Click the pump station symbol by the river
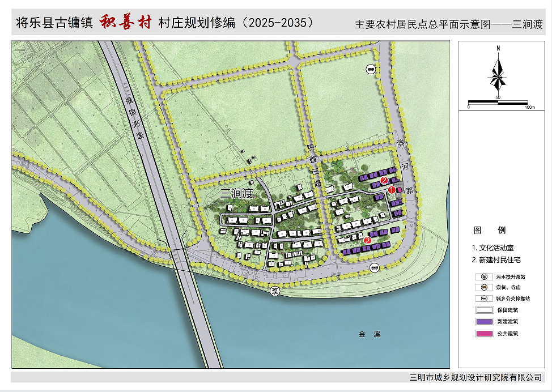The image size is (552, 392). (x=275, y=292)
